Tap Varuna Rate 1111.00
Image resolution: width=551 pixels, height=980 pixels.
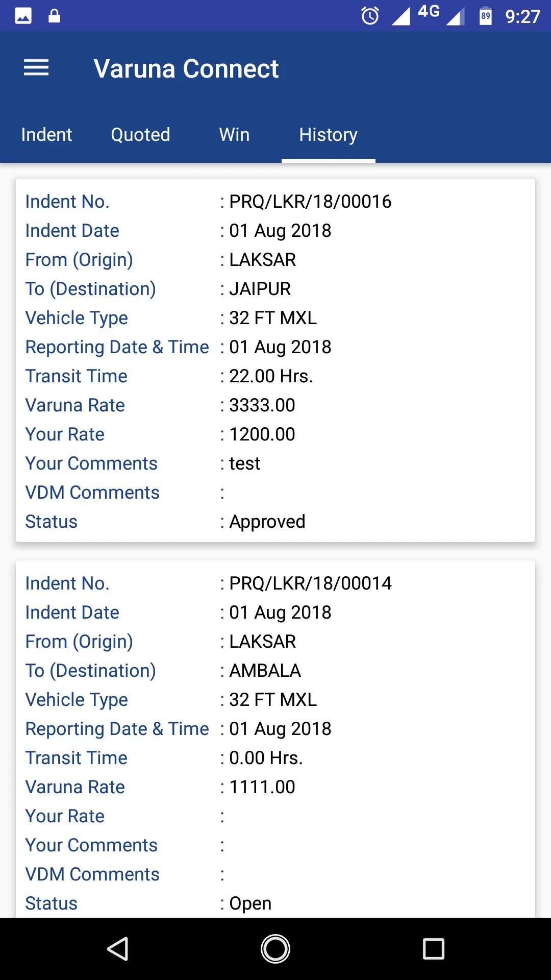pos(262,787)
